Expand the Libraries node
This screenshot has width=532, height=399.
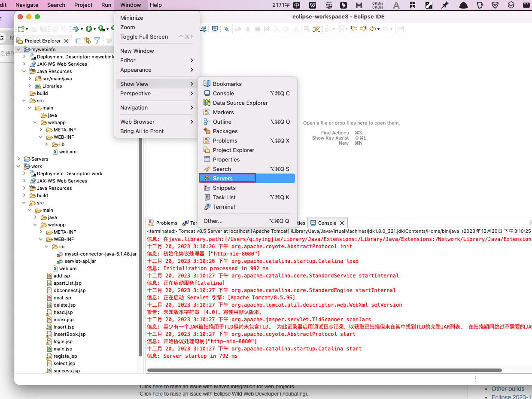(30, 86)
